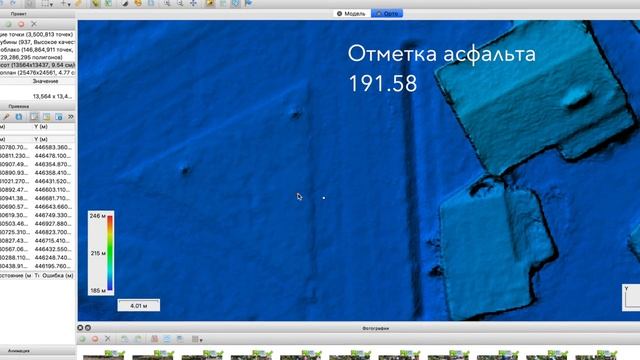Remove items with X icon in project pane

34,24
